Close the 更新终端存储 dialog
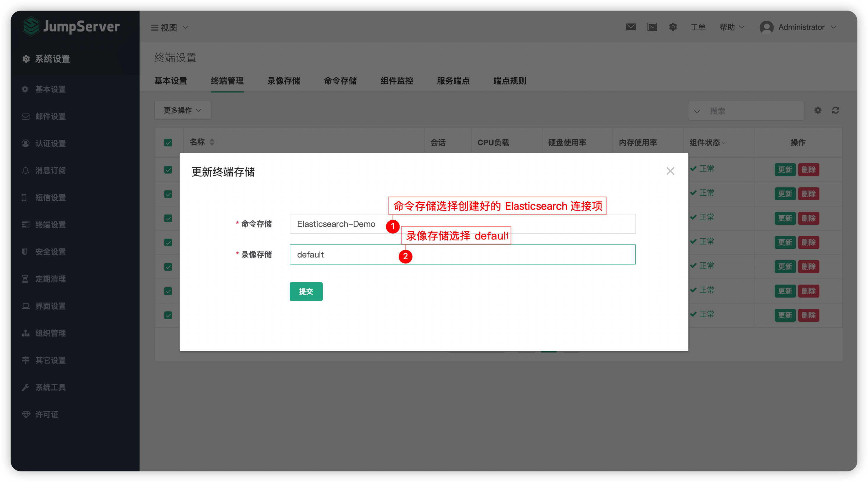This screenshot has width=868, height=482. [x=670, y=171]
